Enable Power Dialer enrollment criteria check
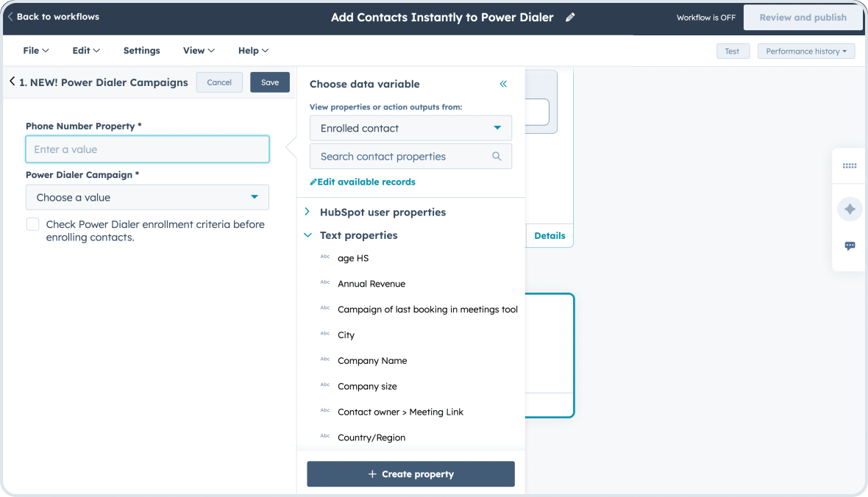 click(32, 224)
